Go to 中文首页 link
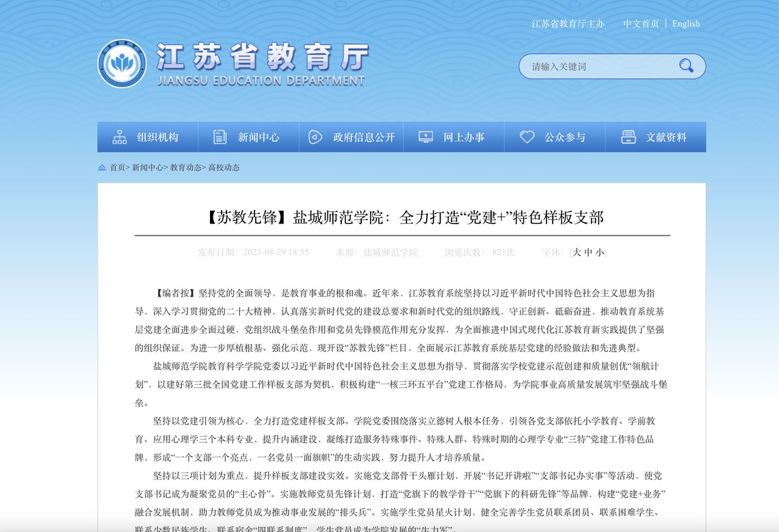The image size is (779, 532). tap(641, 23)
